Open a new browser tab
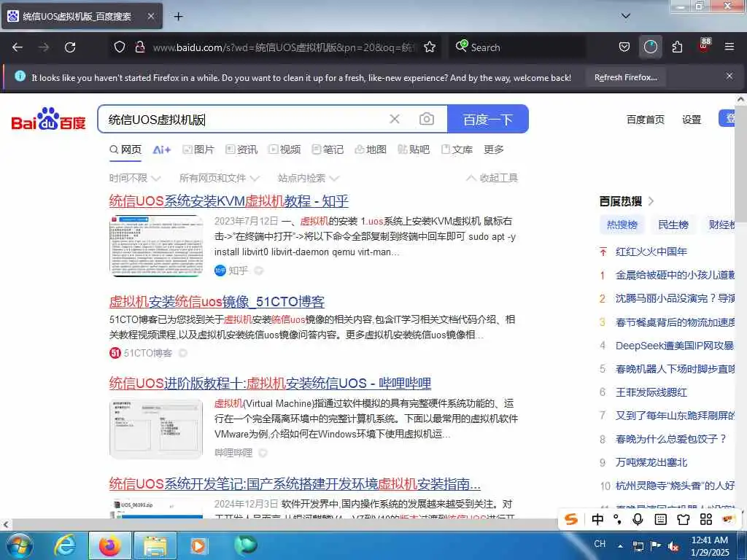The height and width of the screenshot is (560, 747). pyautogui.click(x=178, y=17)
